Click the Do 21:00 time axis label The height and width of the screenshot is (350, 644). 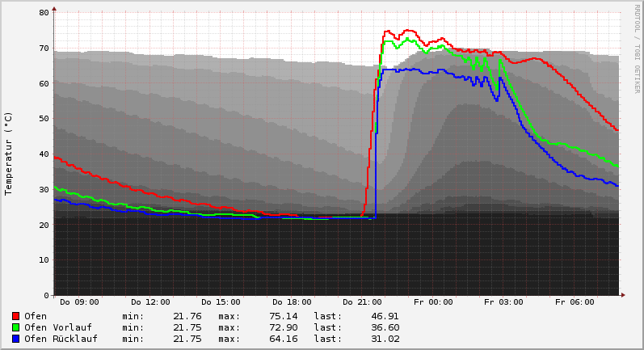(362, 302)
